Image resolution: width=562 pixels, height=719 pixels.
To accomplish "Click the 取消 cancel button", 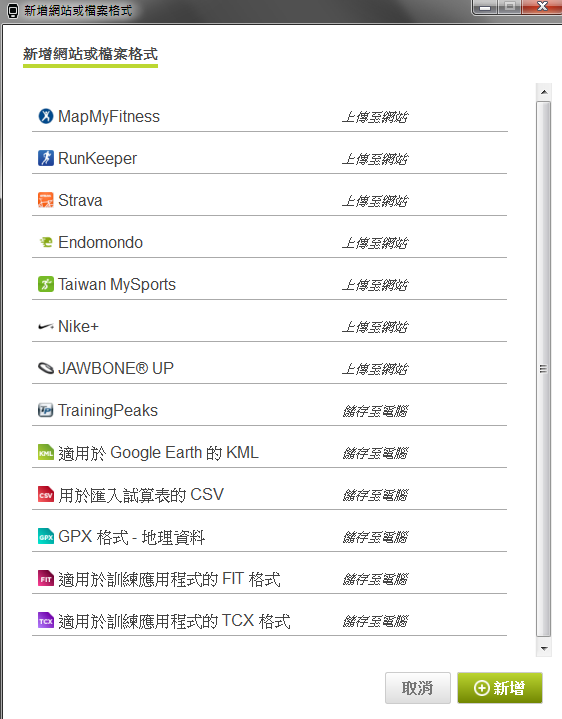I will click(x=418, y=688).
